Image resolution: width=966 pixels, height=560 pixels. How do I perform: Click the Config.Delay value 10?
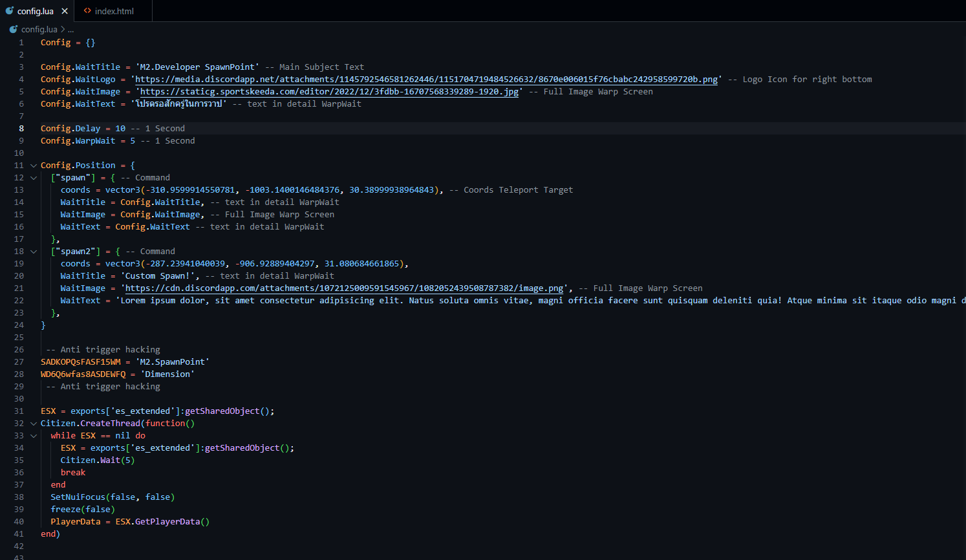[120, 129]
